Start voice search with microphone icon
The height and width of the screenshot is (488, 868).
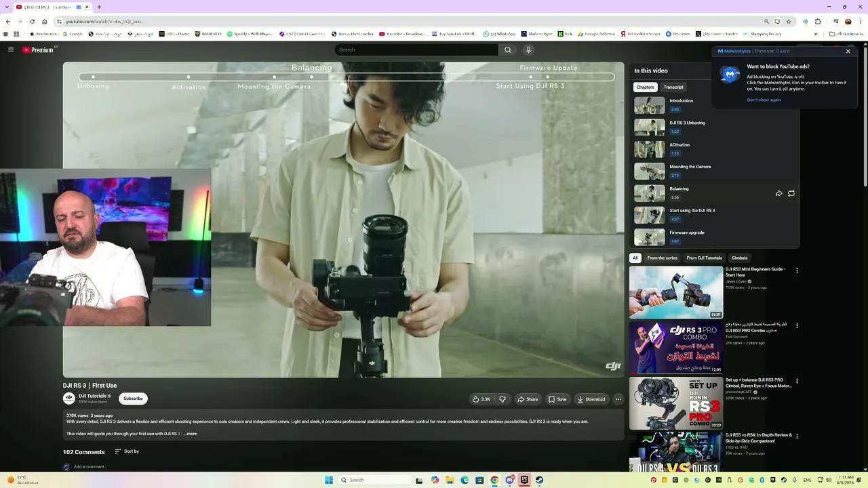[528, 49]
